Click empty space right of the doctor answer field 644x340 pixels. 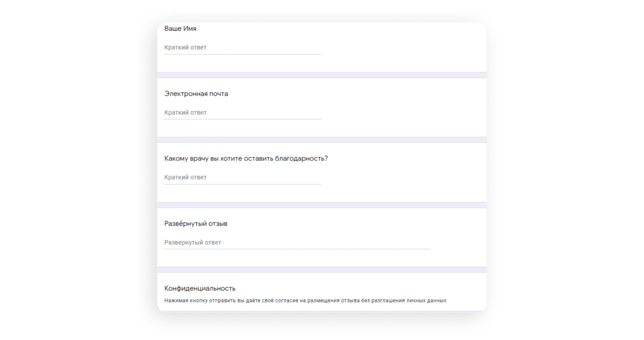[404, 177]
